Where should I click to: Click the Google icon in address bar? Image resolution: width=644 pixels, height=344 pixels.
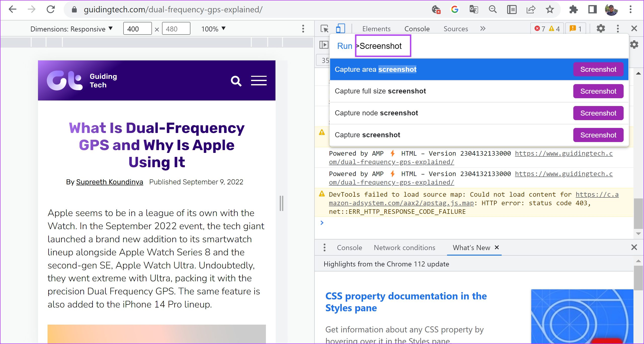[455, 10]
